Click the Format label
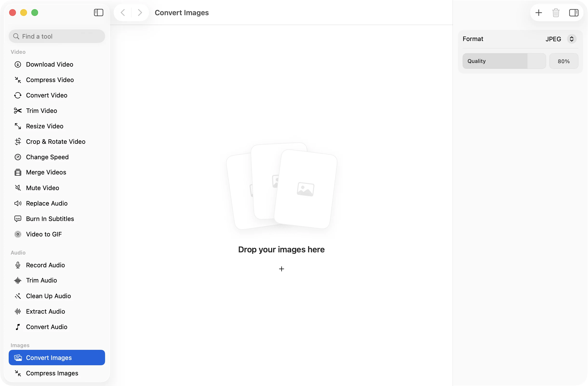 (x=473, y=39)
